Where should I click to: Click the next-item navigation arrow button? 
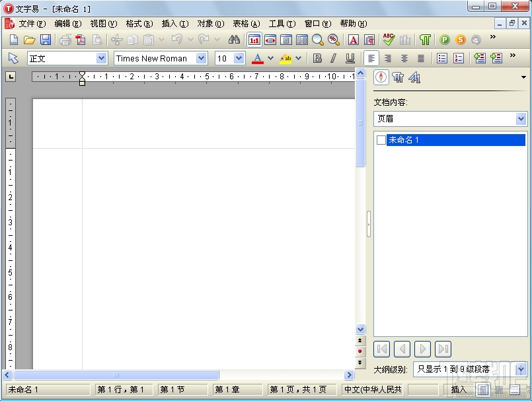click(422, 349)
